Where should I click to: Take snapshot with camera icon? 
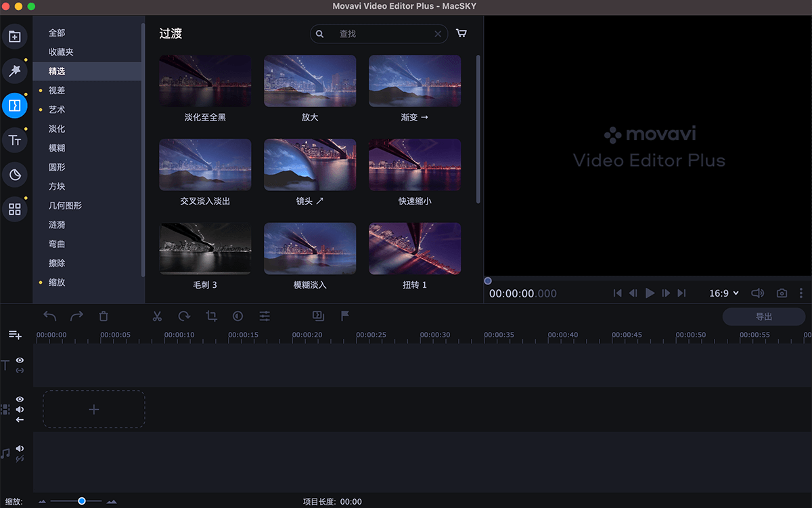782,293
